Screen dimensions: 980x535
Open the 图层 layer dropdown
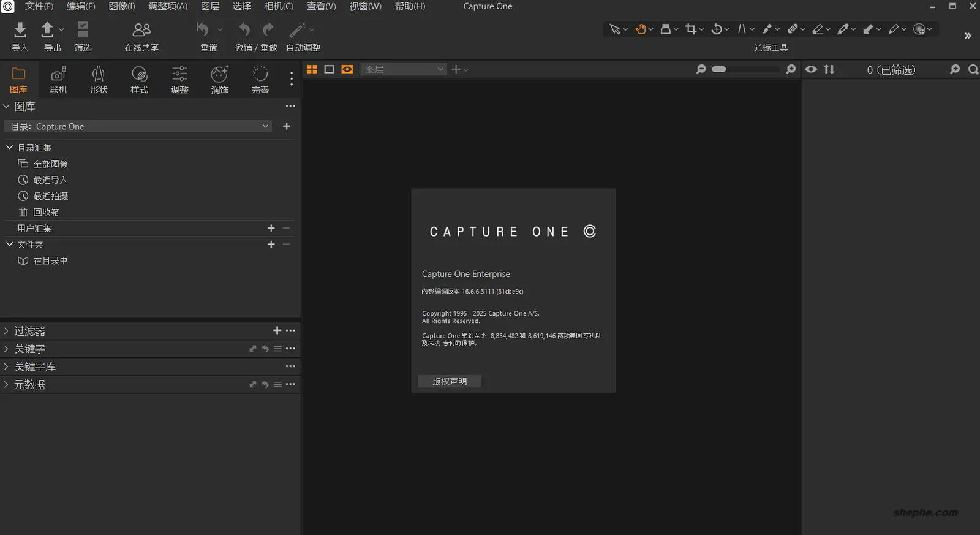click(x=403, y=69)
